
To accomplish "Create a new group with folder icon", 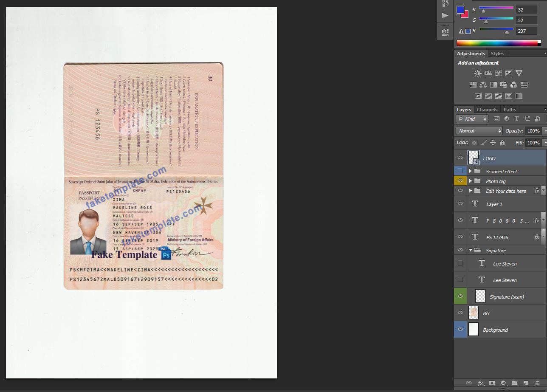I will (515, 383).
